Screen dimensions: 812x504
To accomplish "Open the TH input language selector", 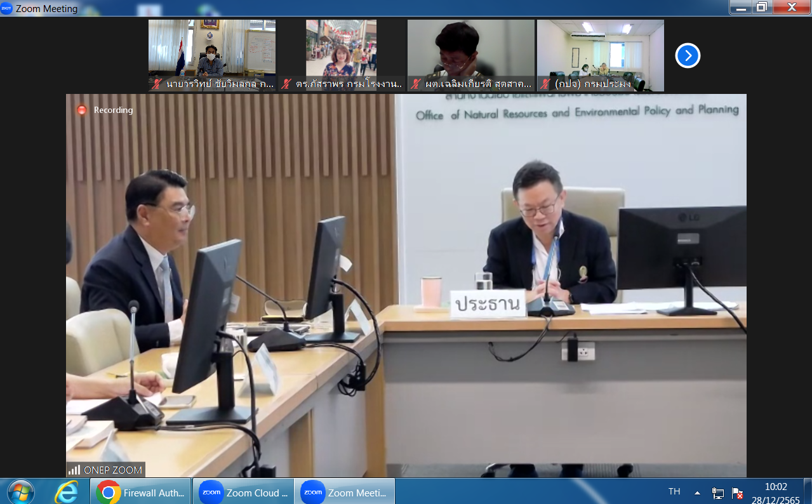I will click(x=674, y=491).
